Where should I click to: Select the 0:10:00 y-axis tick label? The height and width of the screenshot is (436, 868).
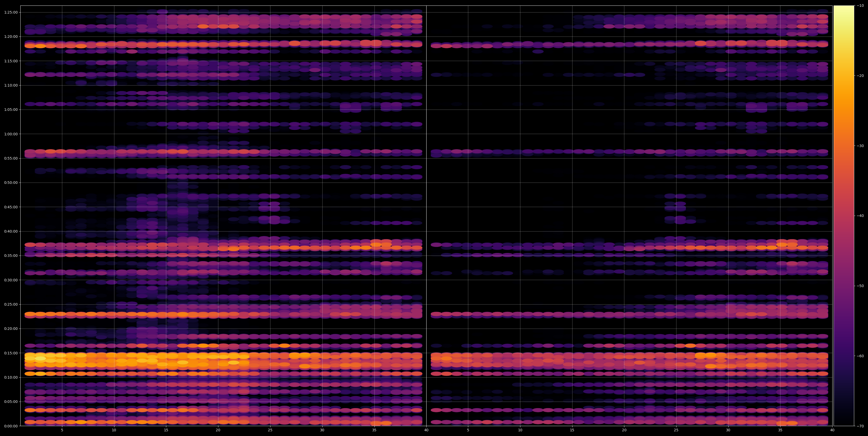tap(11, 377)
